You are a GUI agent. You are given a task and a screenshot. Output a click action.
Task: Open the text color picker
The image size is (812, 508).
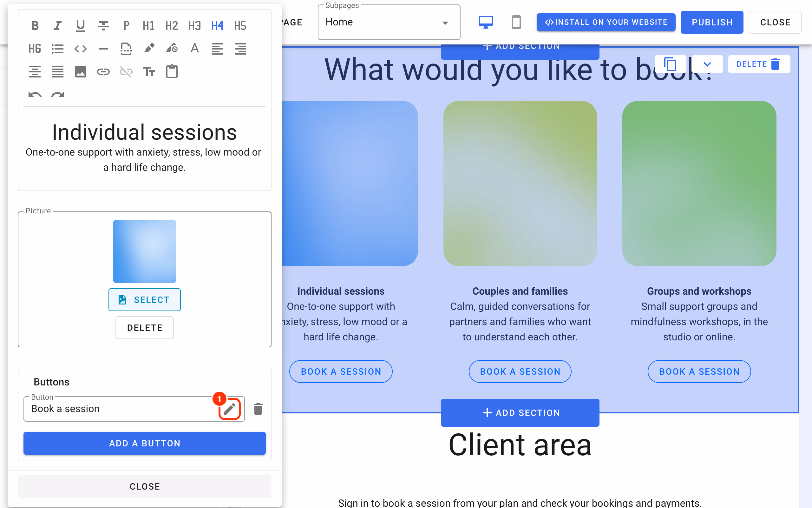194,49
